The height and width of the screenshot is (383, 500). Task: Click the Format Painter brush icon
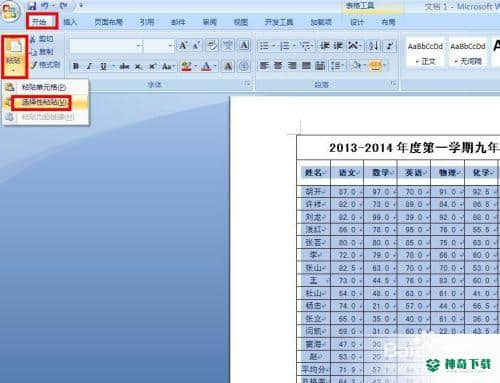(x=33, y=65)
